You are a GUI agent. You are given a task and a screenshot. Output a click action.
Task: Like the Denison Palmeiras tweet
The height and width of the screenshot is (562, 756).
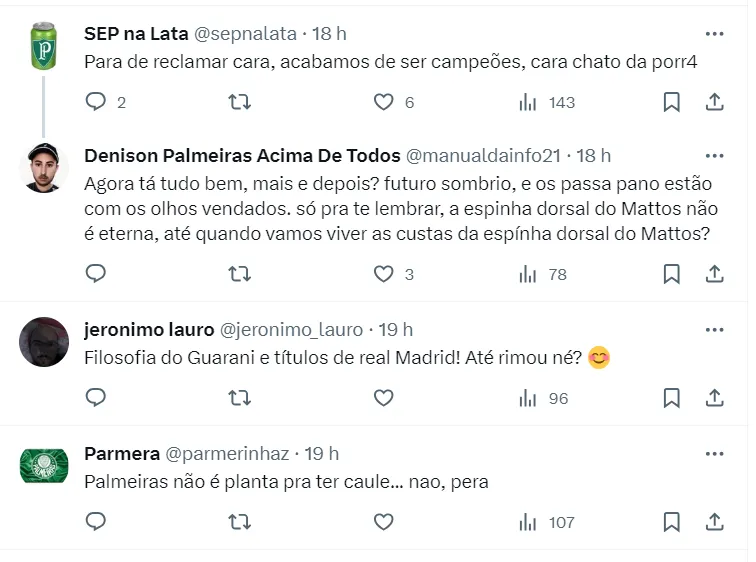point(384,274)
